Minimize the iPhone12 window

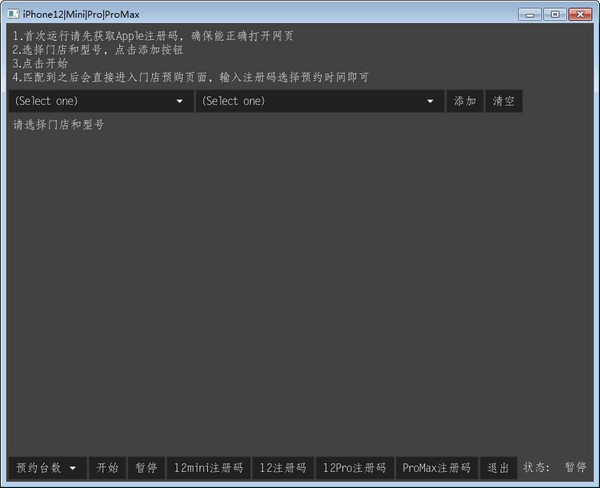pos(530,15)
